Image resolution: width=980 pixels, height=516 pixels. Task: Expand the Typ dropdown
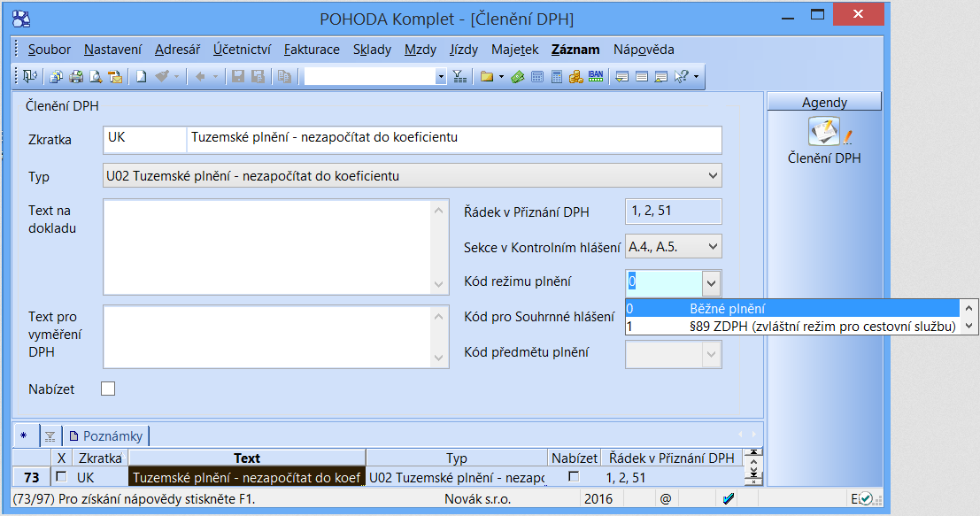[713, 176]
